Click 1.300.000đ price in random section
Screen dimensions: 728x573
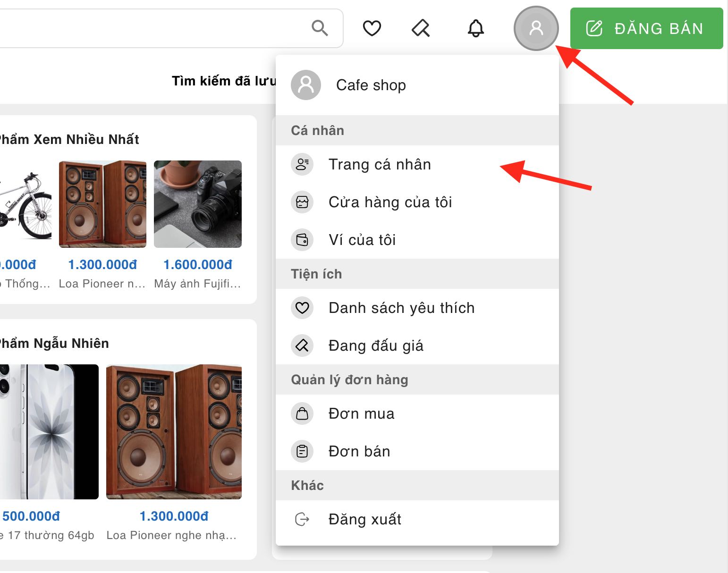pos(174,516)
